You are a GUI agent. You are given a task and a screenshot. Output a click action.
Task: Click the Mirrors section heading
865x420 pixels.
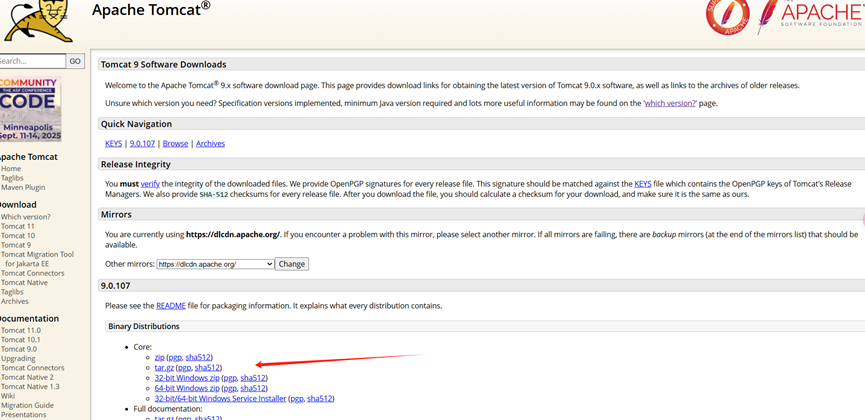[116, 214]
